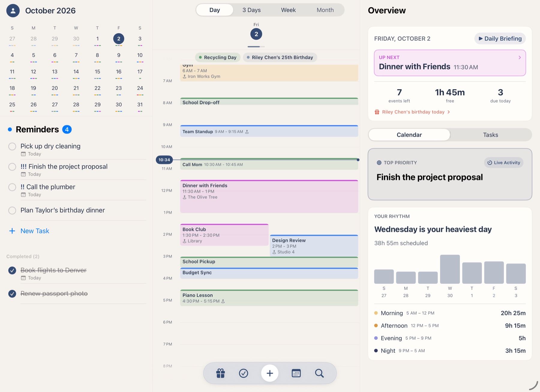Select October 15 in mini calendar
Screen dimensions: 540x392
97,72
